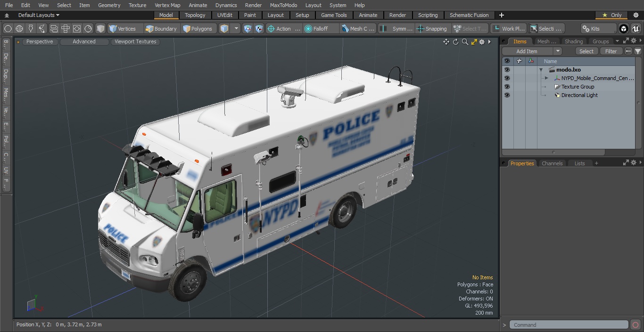The width and height of the screenshot is (644, 332).
Task: Click the Unreal Engine icon
Action: point(636,29)
